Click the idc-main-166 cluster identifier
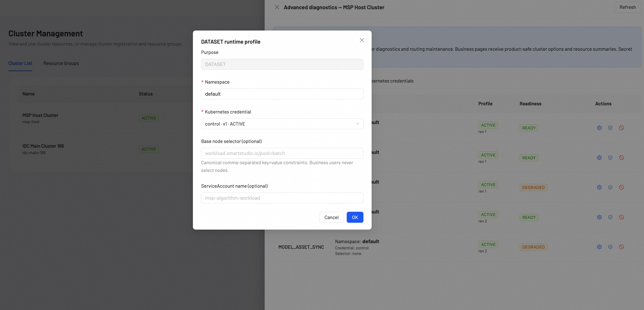The image size is (644, 310). [x=34, y=153]
